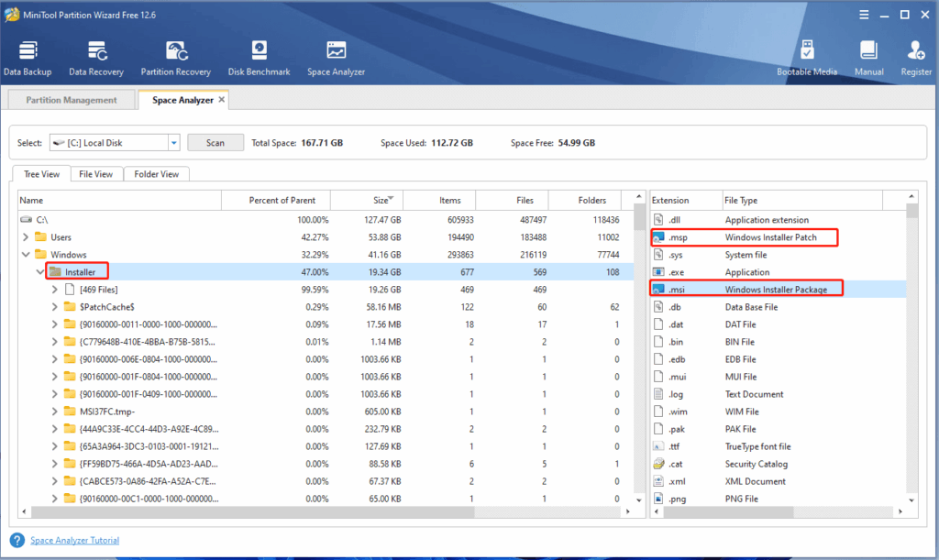
Task: Expand the $PatchCache$ folder
Action: (55, 307)
